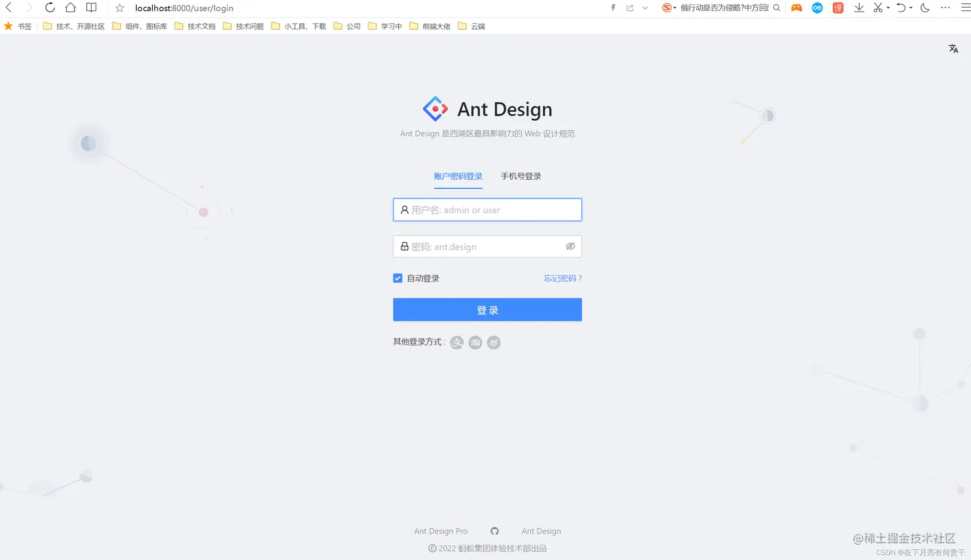The width and height of the screenshot is (971, 560).
Task: Click the address bar URL localhost:8000/user/login
Action: 184,8
